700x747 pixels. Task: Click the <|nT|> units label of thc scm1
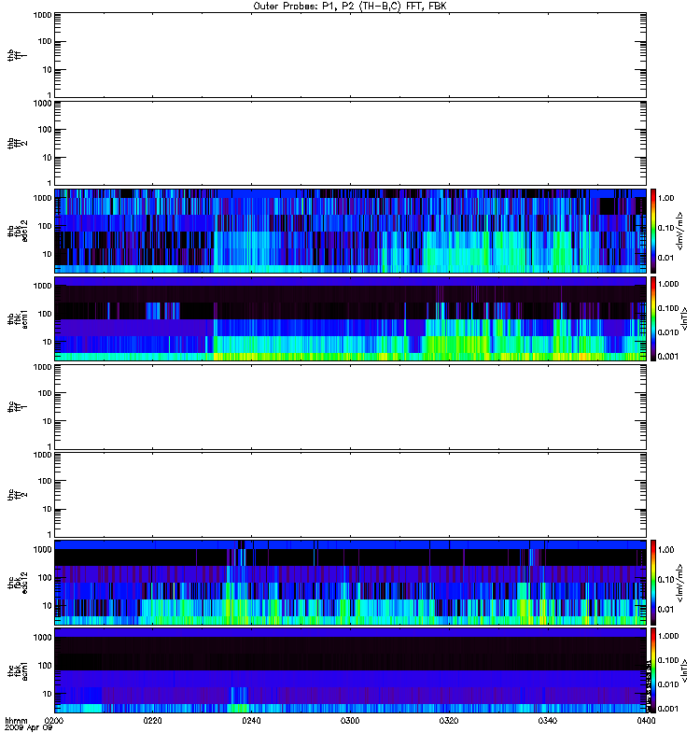coord(685,670)
